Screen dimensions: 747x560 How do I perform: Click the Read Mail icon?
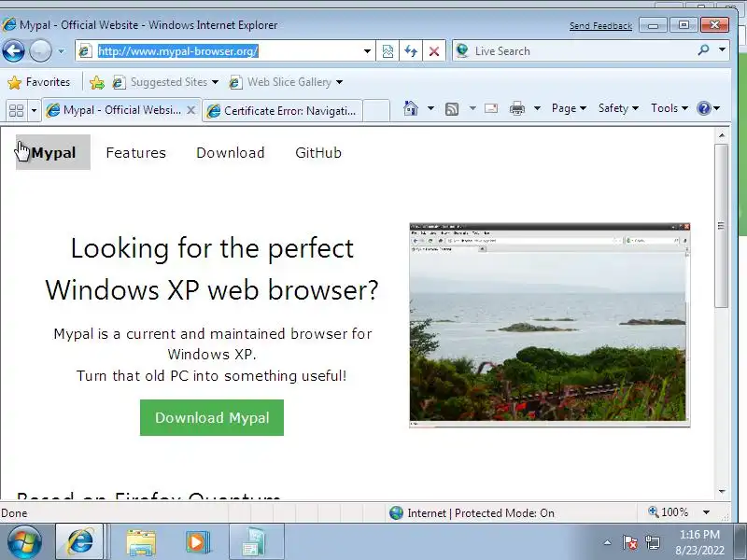click(491, 108)
